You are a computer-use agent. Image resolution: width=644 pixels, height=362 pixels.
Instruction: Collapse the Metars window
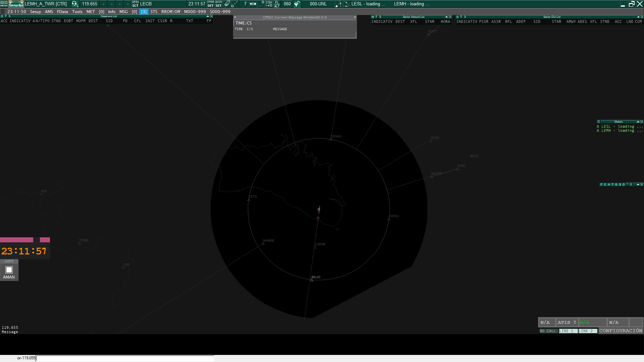click(x=638, y=122)
